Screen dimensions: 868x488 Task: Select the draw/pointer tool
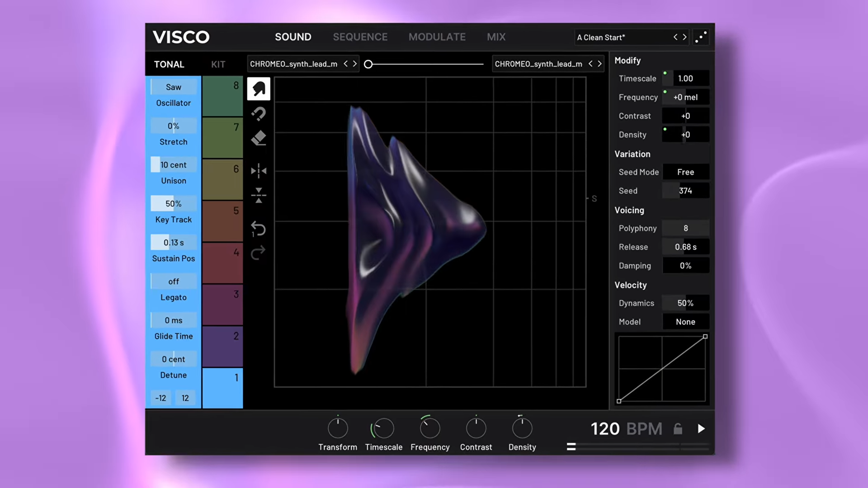258,89
